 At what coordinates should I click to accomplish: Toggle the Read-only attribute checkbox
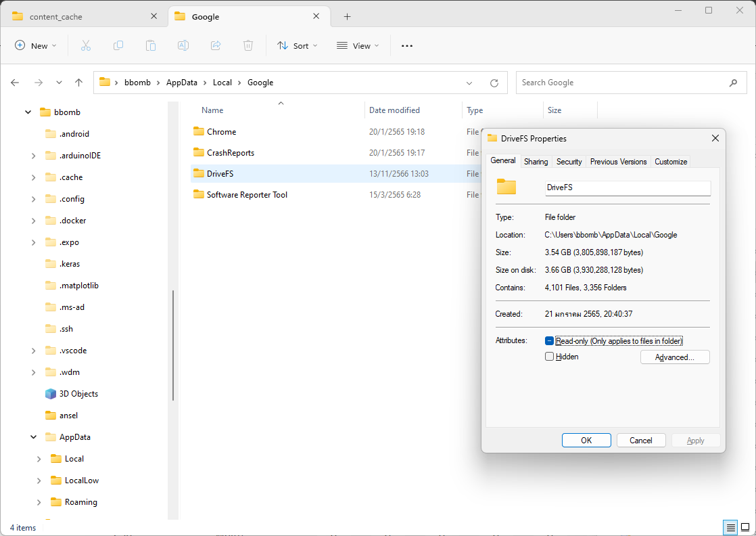[x=550, y=341]
